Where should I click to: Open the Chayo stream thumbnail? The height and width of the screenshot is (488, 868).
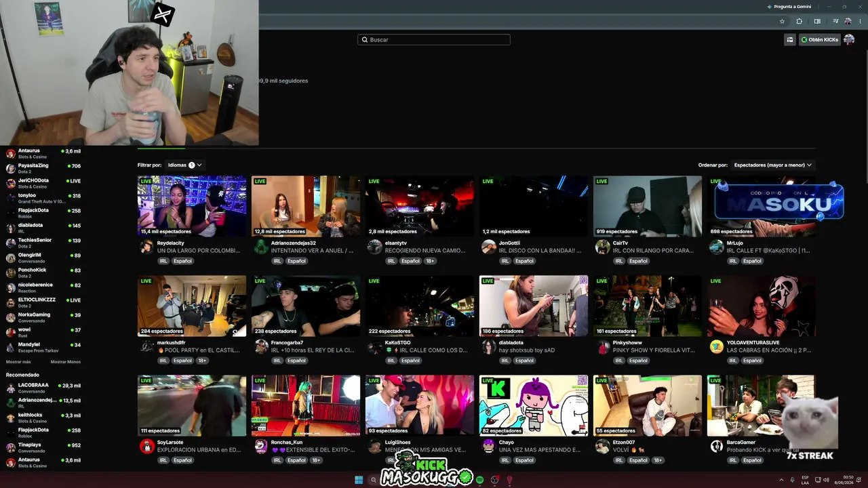click(534, 405)
